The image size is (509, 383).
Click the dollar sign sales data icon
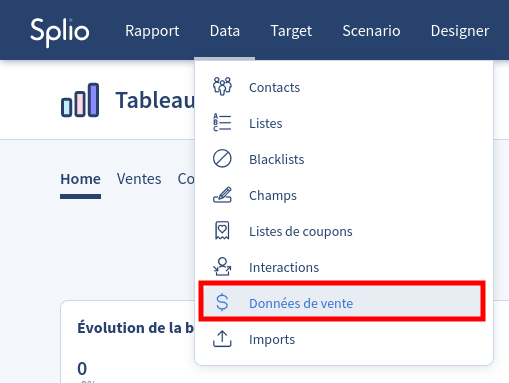222,303
